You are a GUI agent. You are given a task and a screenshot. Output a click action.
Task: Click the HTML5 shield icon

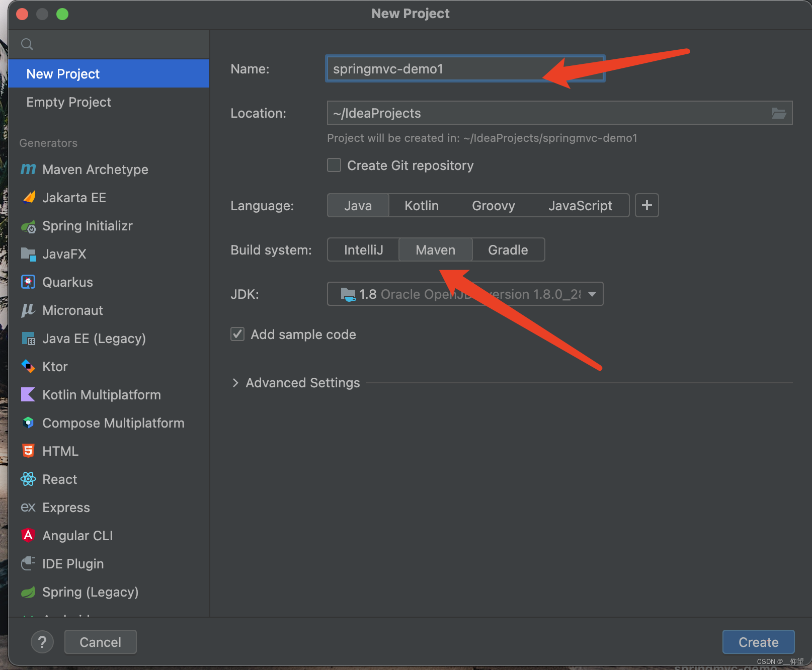(x=28, y=451)
